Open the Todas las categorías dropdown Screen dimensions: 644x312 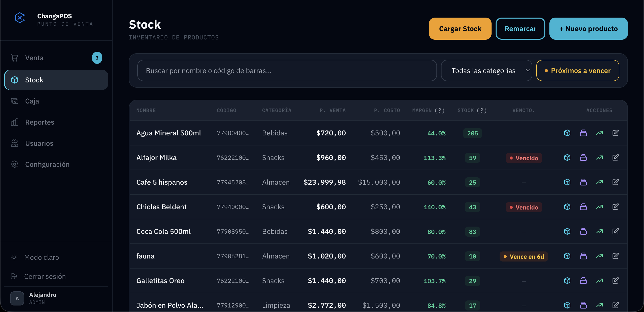486,71
